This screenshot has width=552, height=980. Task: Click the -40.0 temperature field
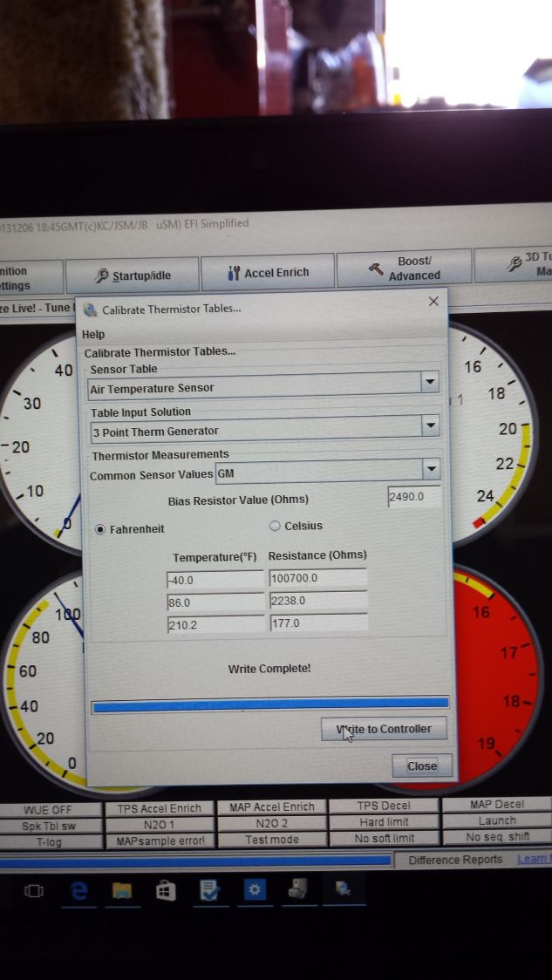[215, 580]
